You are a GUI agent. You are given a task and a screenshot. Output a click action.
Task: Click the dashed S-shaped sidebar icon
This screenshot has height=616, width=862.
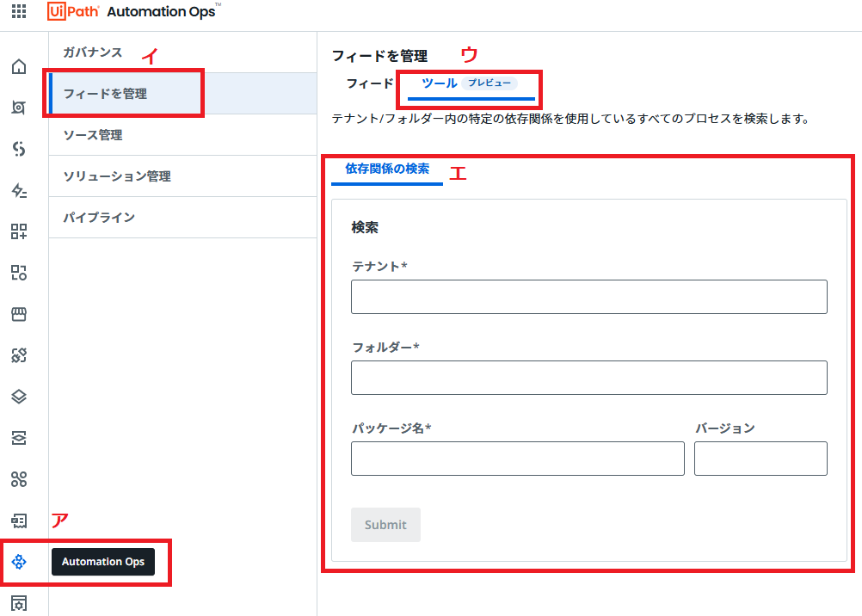pos(19,149)
